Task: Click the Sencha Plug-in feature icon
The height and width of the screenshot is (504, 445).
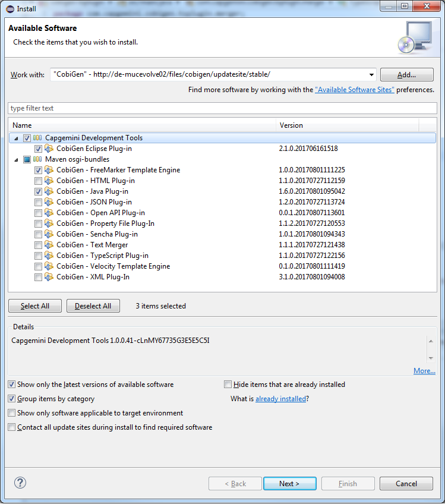Action: tap(49, 234)
